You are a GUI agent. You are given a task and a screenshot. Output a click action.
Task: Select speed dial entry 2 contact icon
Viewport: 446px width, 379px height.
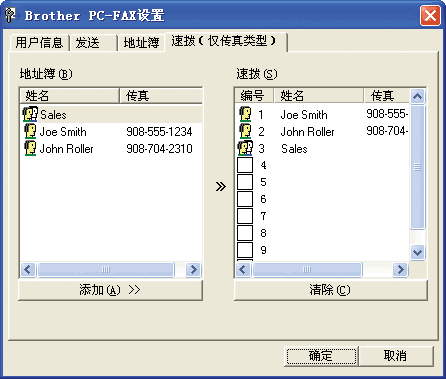[x=245, y=131]
